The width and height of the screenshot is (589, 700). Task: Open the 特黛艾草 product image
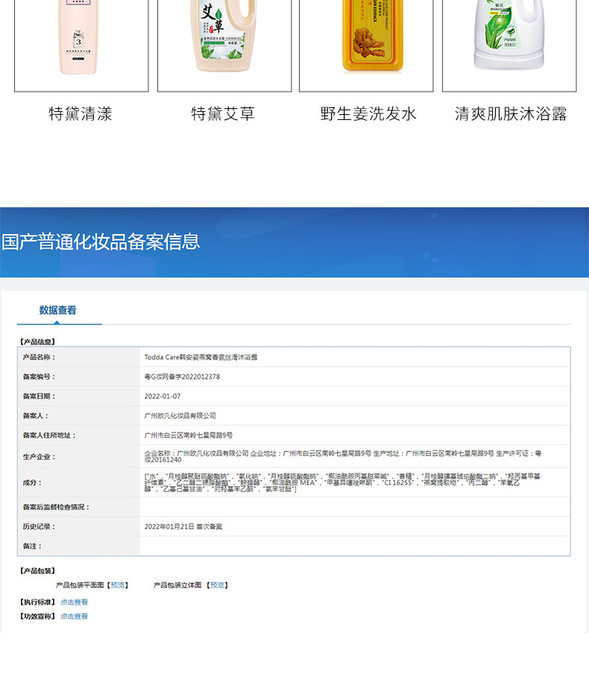pos(224,45)
